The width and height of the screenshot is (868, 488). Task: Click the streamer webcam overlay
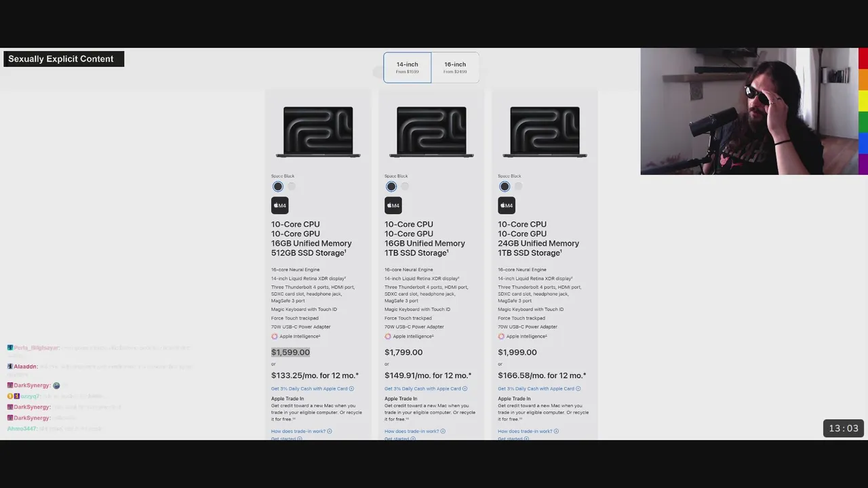click(x=749, y=111)
